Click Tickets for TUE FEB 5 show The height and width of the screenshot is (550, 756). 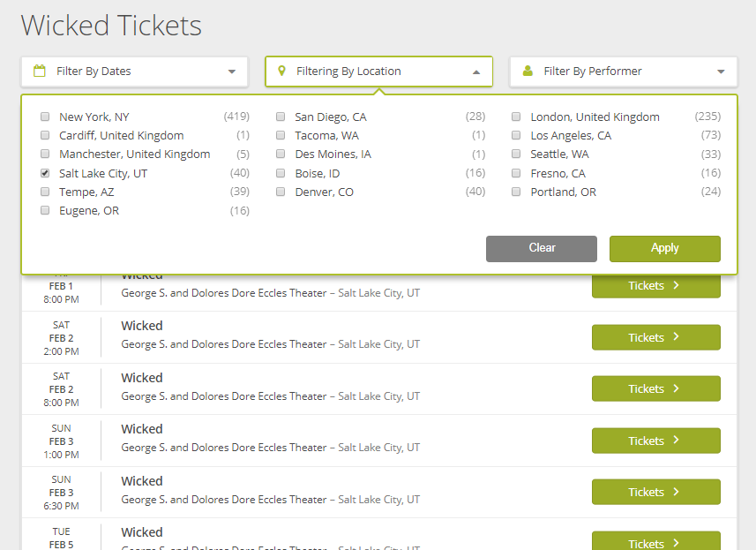coord(656,541)
